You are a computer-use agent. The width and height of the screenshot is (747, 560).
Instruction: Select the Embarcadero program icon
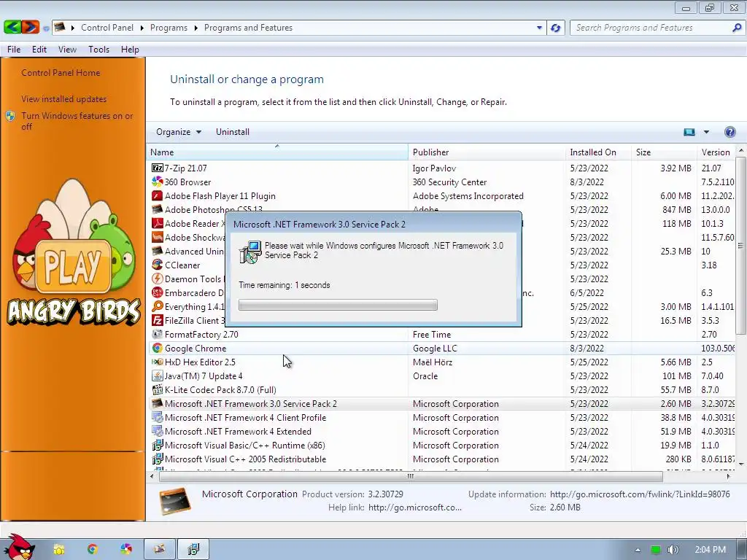coord(158,292)
